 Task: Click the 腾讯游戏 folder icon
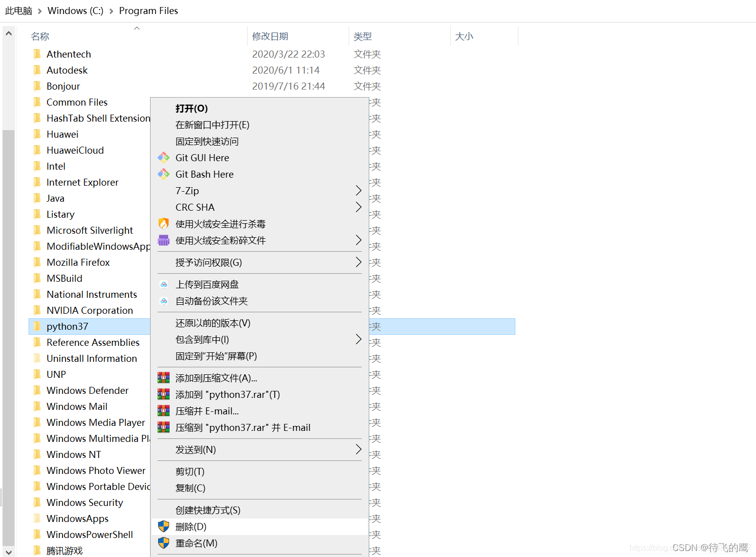[x=37, y=550]
